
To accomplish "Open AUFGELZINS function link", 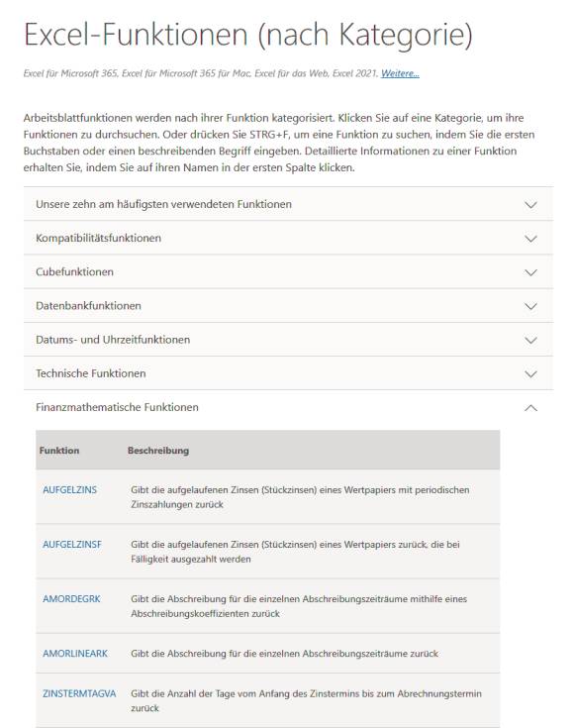I will click(x=69, y=490).
